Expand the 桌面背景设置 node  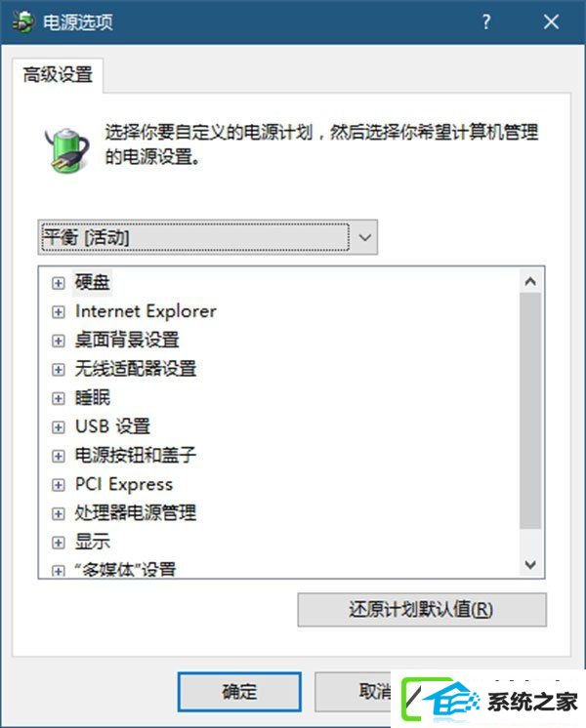(58, 341)
